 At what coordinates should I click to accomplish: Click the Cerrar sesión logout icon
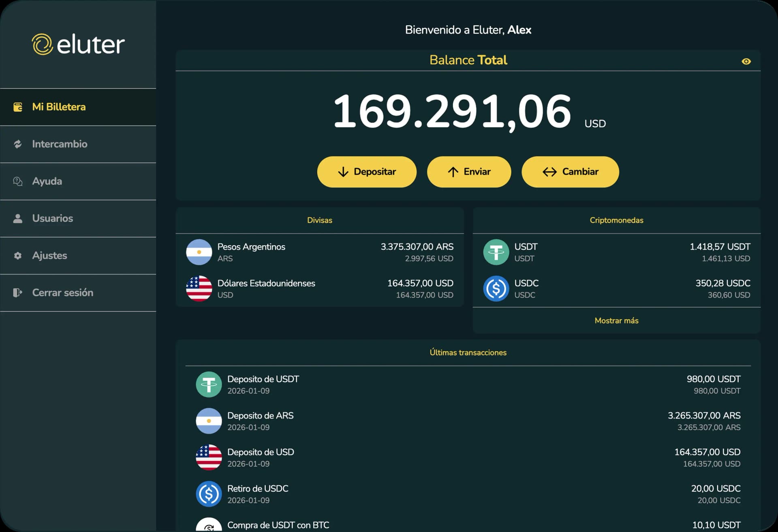[18, 293]
